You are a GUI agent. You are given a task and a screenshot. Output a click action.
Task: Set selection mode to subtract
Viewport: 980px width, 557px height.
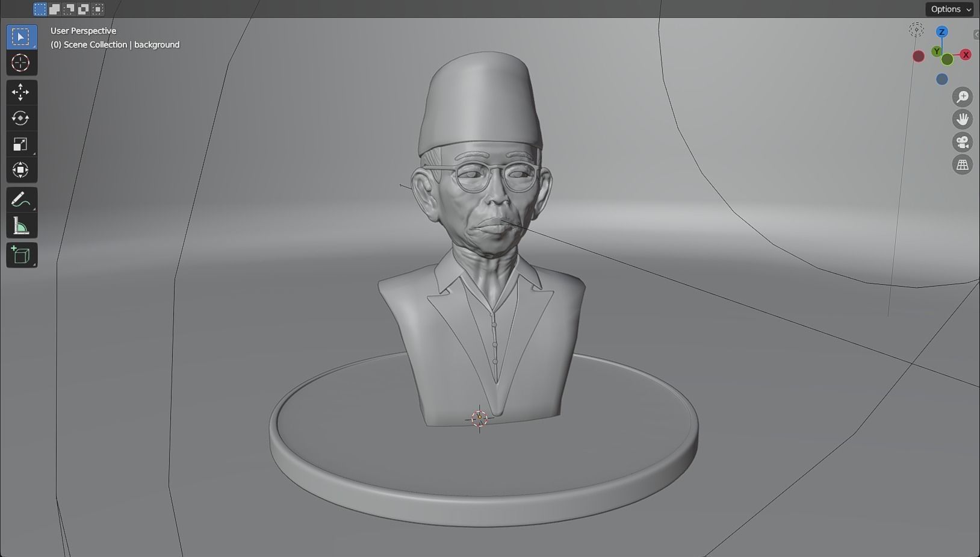click(69, 9)
